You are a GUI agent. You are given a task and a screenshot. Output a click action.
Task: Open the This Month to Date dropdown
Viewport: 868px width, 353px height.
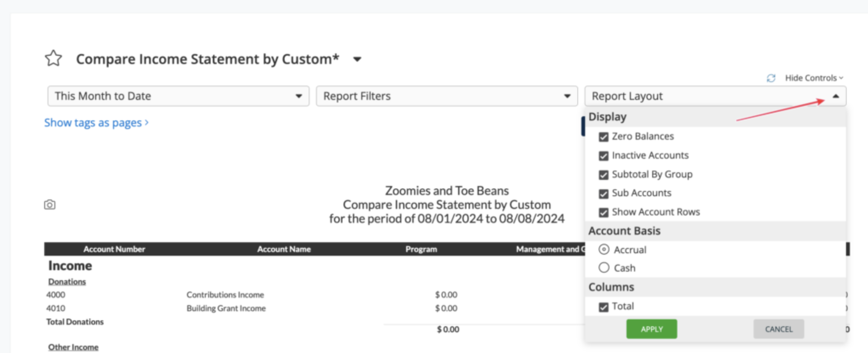coord(178,96)
